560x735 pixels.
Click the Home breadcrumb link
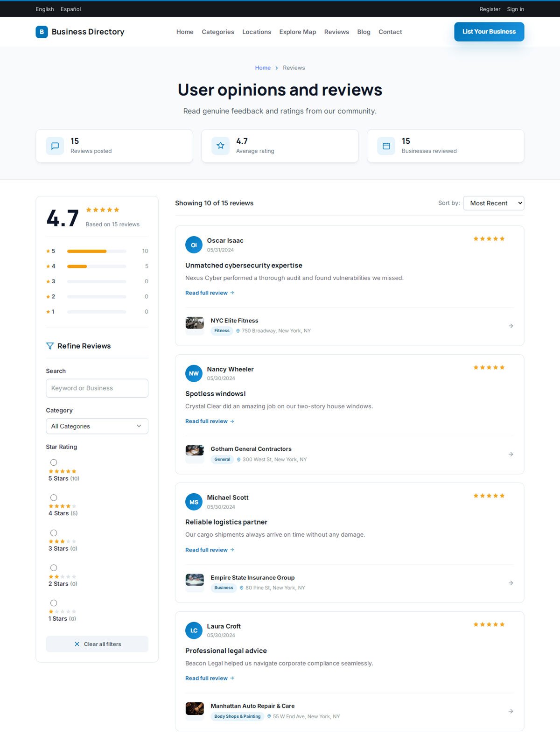(263, 68)
